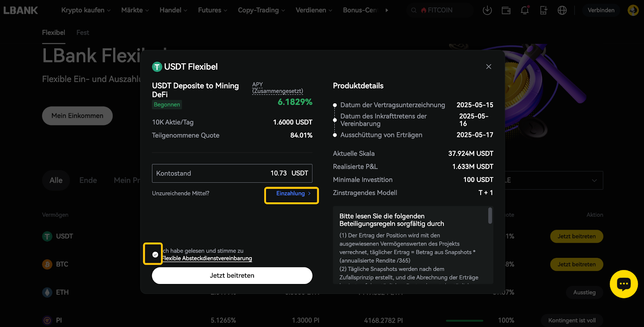
Task: Click the FITCOIN search field
Action: [440, 10]
